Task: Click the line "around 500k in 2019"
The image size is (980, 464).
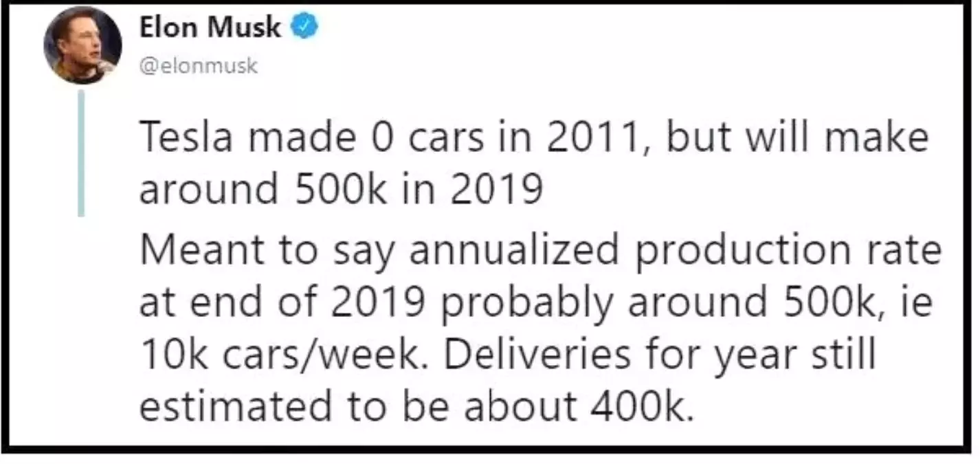Action: coord(341,190)
